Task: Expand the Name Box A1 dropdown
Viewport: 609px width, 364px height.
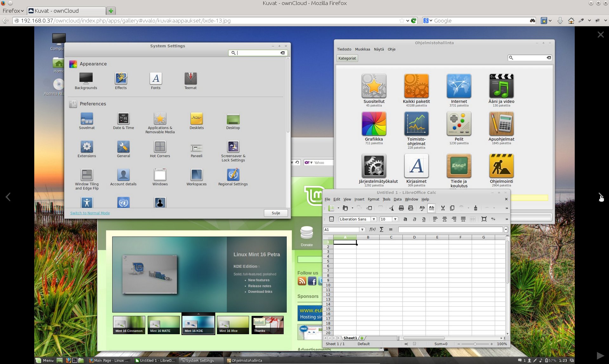Action: (x=362, y=230)
